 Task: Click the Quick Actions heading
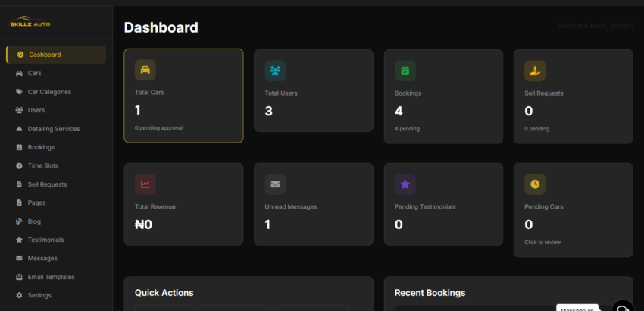pos(164,293)
